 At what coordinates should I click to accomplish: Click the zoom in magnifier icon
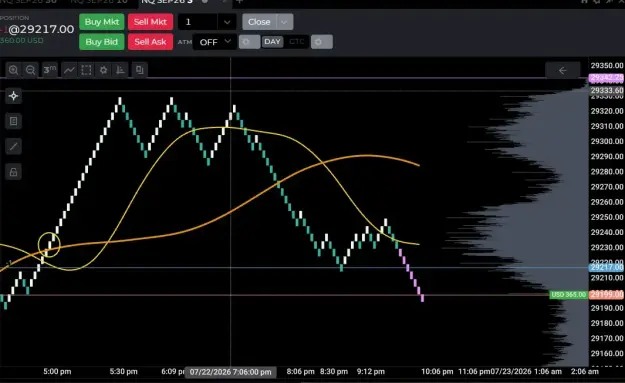[13, 70]
